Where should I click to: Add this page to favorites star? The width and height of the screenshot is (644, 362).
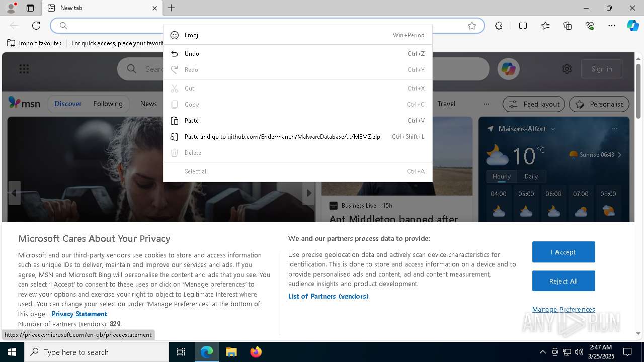coord(472,26)
